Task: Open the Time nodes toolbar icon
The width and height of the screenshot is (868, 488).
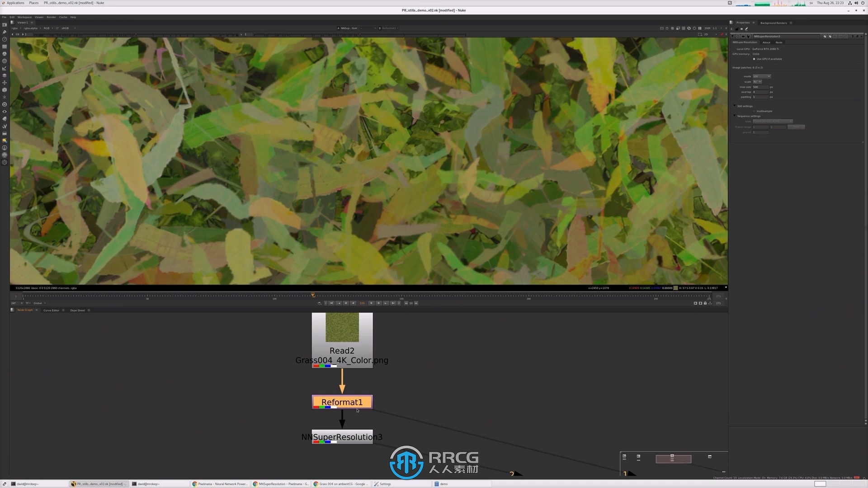Action: [5, 39]
